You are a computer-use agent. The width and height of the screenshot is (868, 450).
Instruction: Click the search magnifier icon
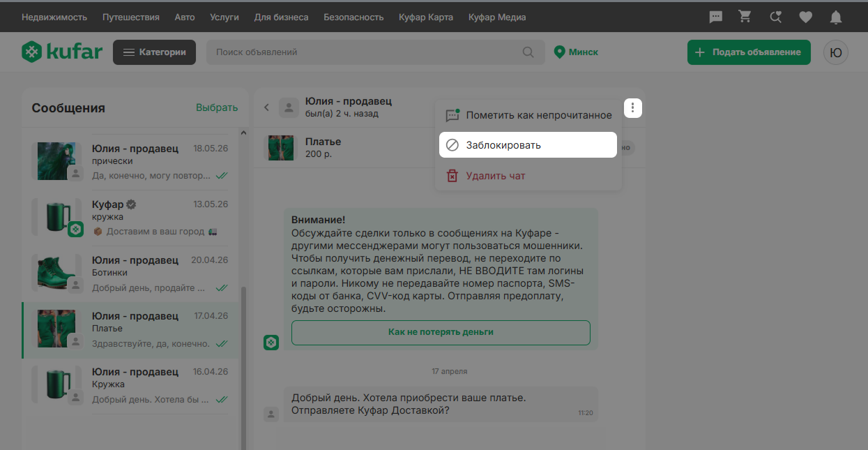coord(529,52)
